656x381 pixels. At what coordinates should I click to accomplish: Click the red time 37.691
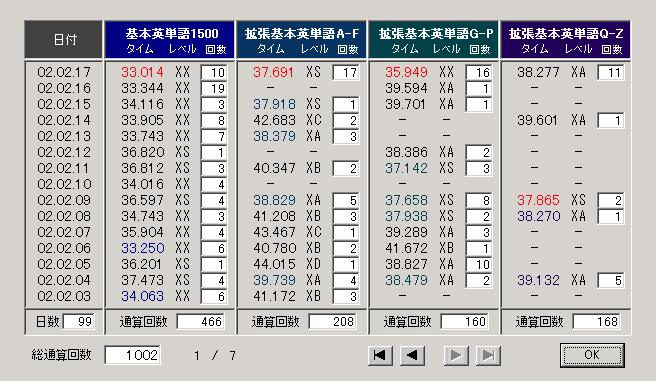pyautogui.click(x=274, y=72)
